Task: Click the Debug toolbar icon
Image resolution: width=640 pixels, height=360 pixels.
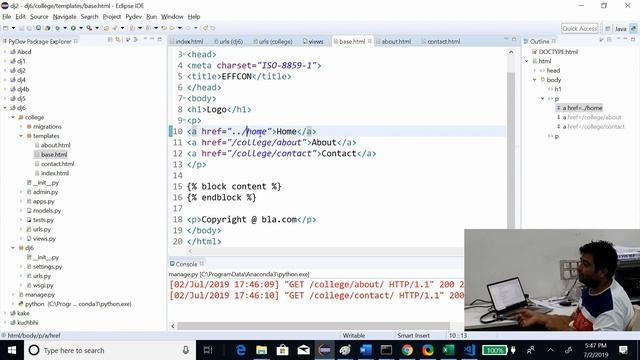Action: (58, 28)
